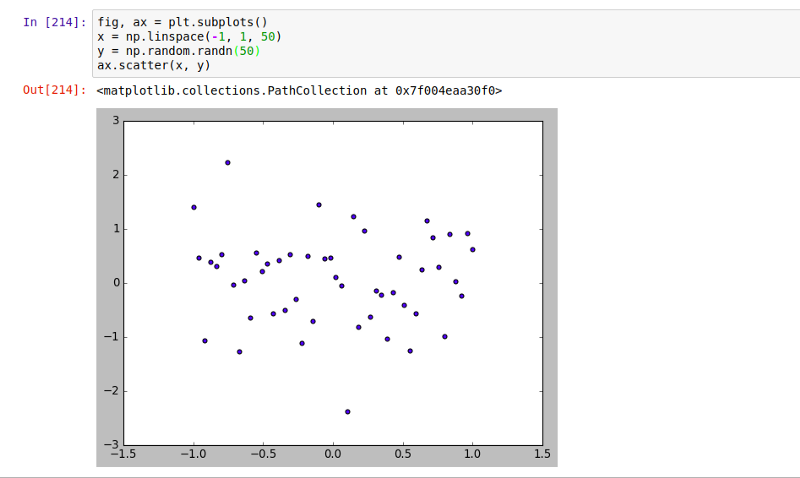This screenshot has width=800, height=478.
Task: Click the x-axis tick label '−1.5'
Action: click(123, 454)
